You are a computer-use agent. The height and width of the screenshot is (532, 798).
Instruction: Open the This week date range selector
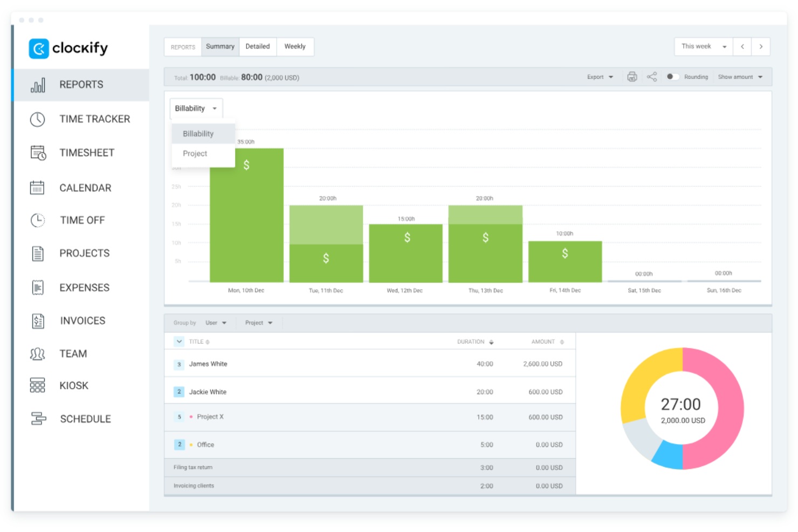pyautogui.click(x=702, y=46)
